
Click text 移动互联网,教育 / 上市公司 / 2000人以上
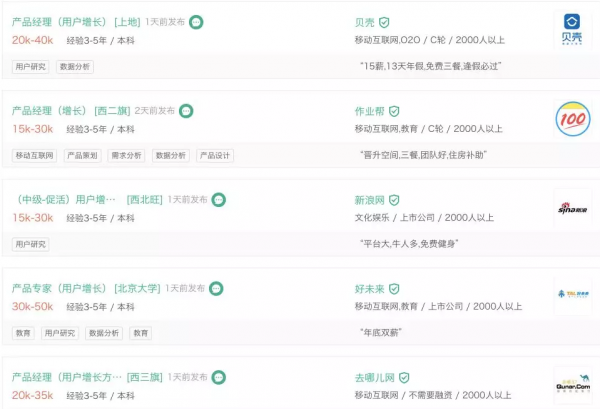[x=439, y=306]
